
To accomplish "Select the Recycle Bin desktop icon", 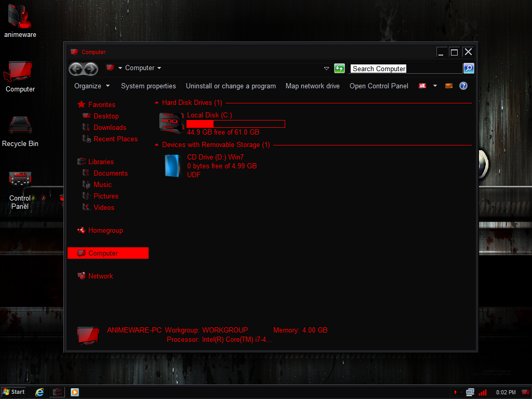I will click(x=20, y=131).
